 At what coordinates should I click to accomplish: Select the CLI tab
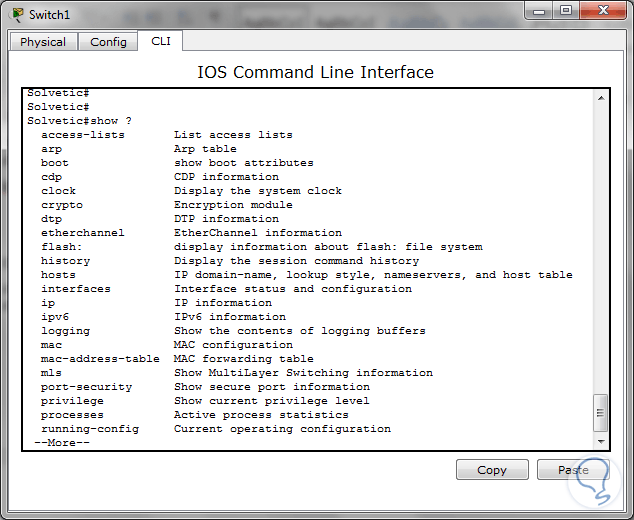161,41
